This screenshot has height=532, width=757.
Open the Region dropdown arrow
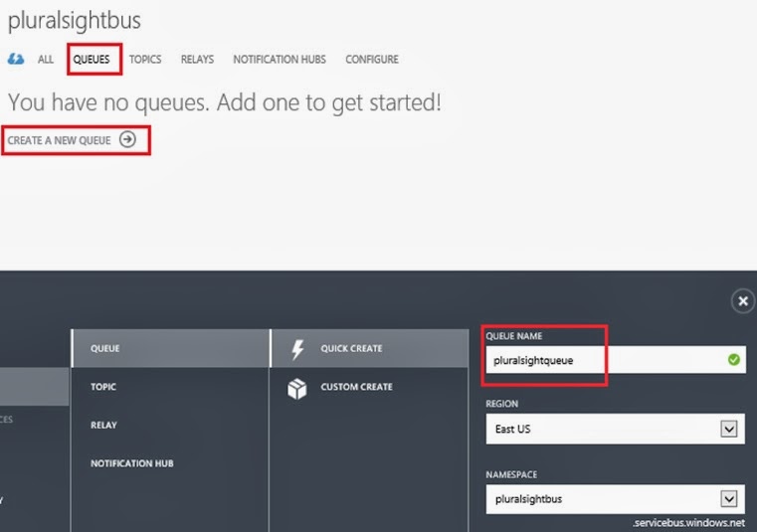pyautogui.click(x=729, y=430)
